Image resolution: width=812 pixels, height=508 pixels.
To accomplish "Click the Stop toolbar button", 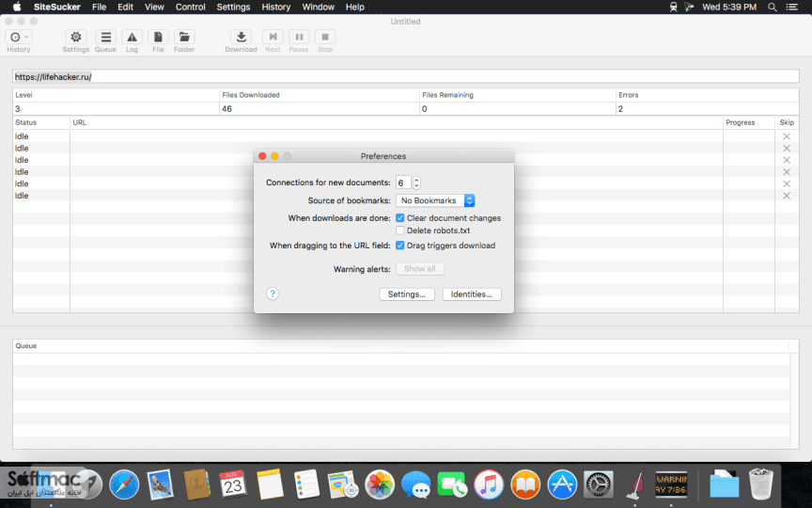I will tap(325, 37).
